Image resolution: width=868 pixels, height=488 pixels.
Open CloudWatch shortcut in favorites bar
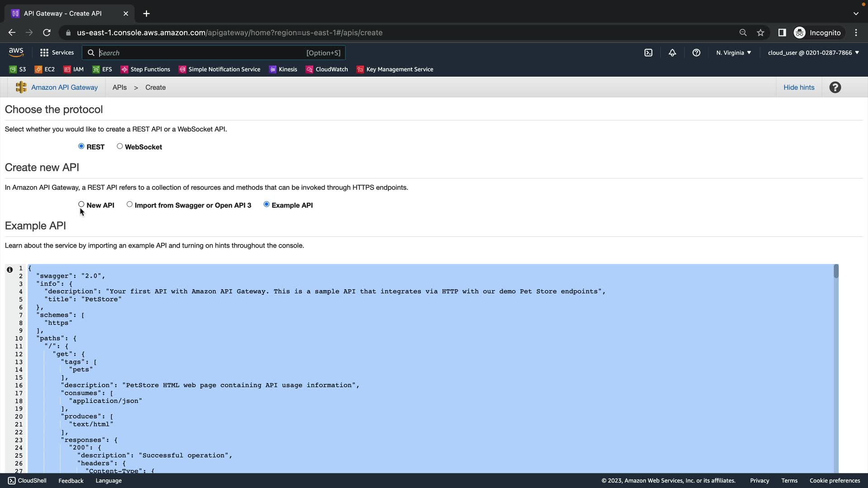tap(327, 70)
